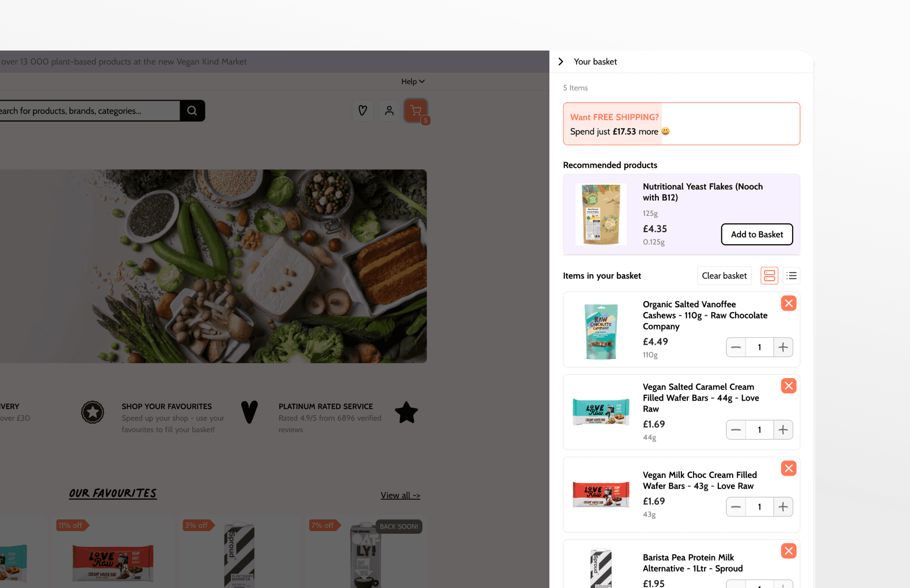Viewport: 910px width, 588px height.
Task: Remove Vegan Milk Choc Wafer Bars item
Action: pos(788,469)
